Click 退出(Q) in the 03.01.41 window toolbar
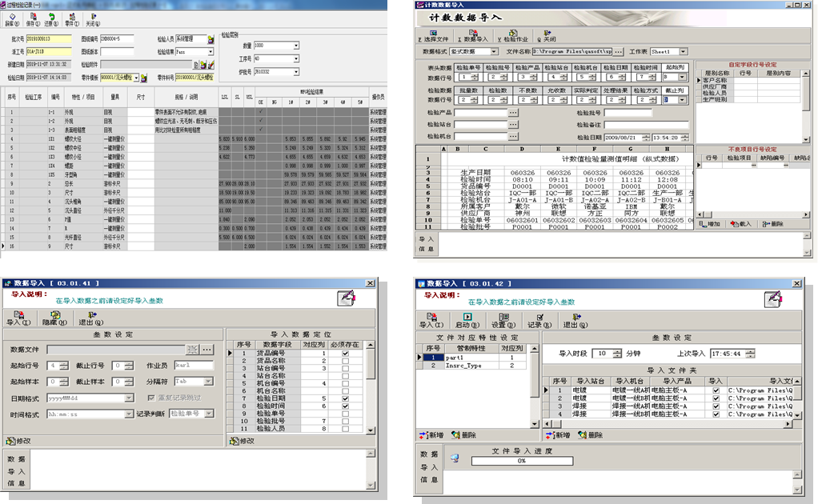This screenshot has width=818, height=504. pyautogui.click(x=91, y=318)
